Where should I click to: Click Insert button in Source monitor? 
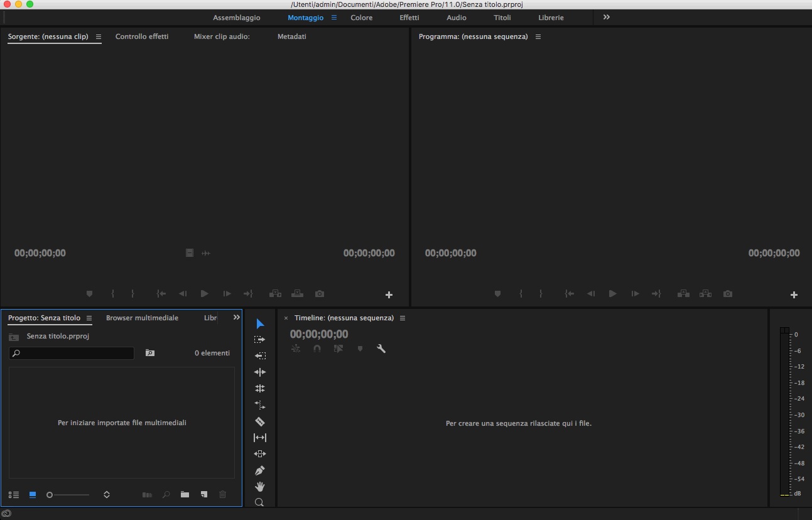275,293
